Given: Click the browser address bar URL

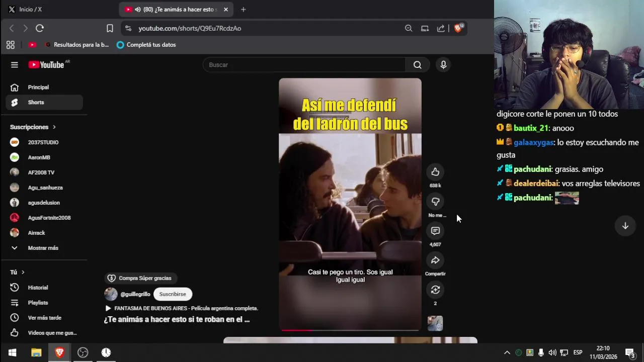Looking at the screenshot, I should point(190,28).
